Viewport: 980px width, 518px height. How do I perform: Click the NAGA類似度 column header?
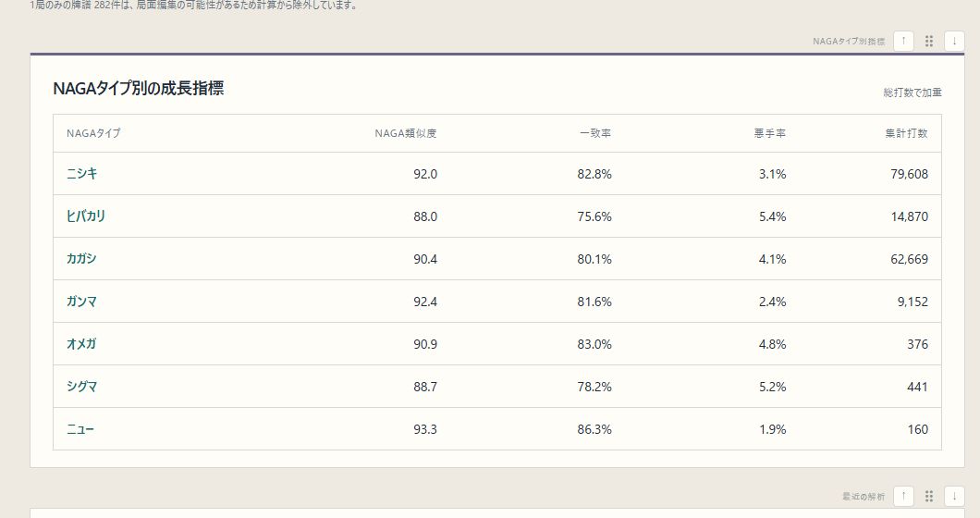pos(406,133)
